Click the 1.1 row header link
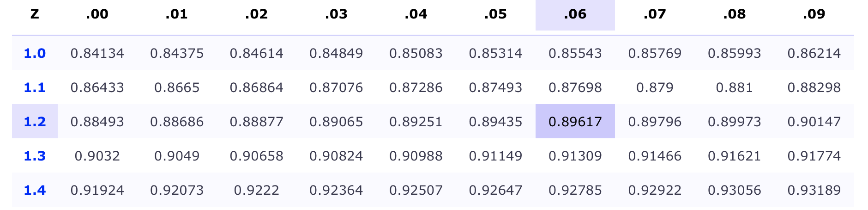This screenshot has height=210, width=868. [35, 87]
